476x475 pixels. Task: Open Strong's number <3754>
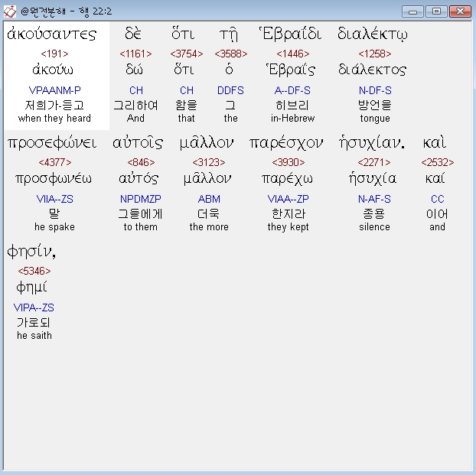tap(187, 54)
